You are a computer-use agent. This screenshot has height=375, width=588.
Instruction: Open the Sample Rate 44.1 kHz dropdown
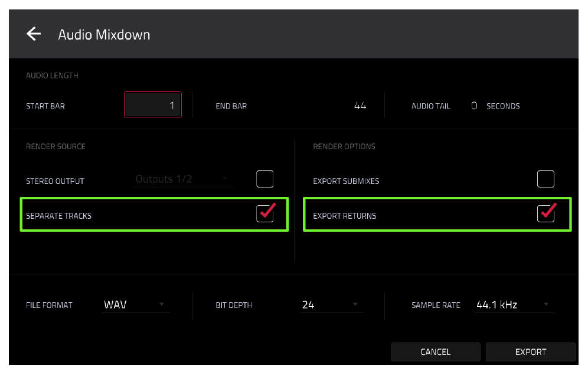click(x=514, y=305)
